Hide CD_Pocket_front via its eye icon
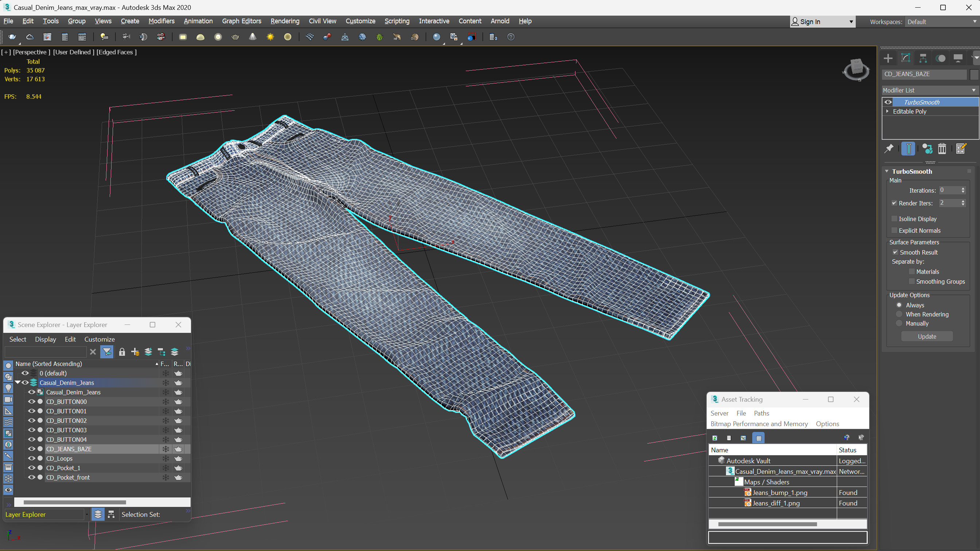Viewport: 980px width, 551px height. click(32, 477)
